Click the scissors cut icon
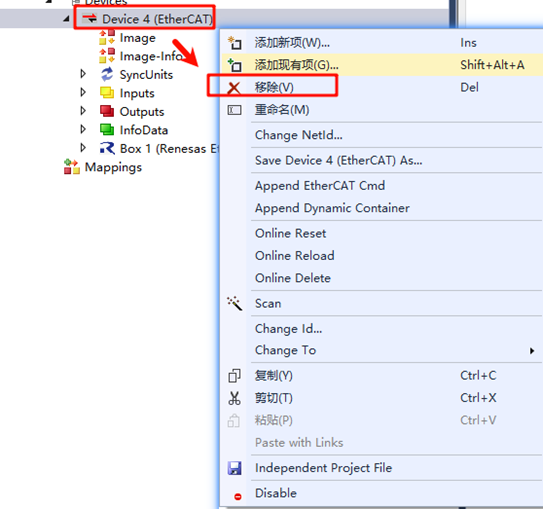Image resolution: width=543 pixels, height=509 pixels. point(234,398)
